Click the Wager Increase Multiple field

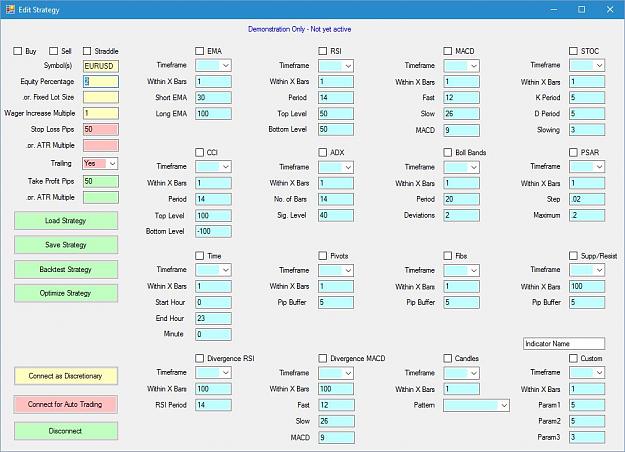click(x=100, y=113)
